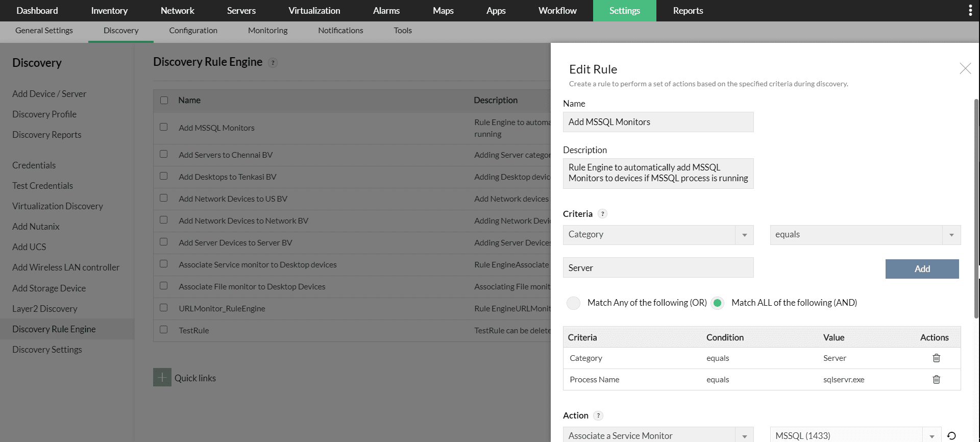The image size is (980, 442).
Task: Open the help icon next to Criteria
Action: point(603,214)
